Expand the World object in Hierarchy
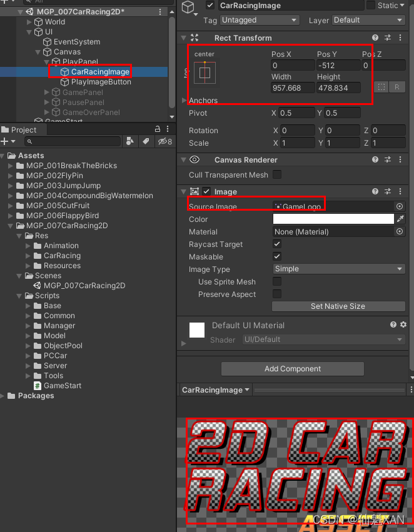This screenshot has width=414, height=532. [29, 22]
